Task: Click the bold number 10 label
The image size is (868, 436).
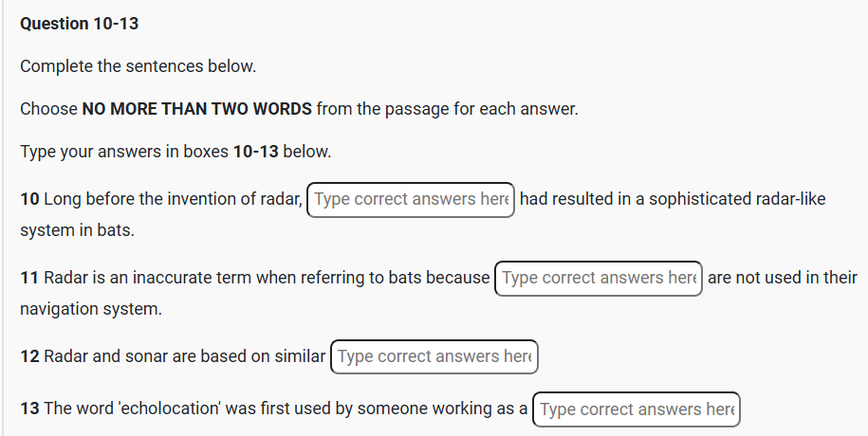Action: 29,200
